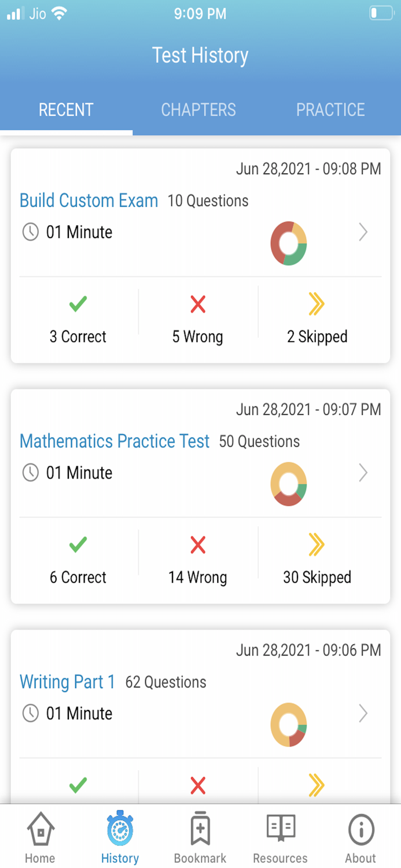The width and height of the screenshot is (401, 868).
Task: Open the Build Custom Exam link
Action: tap(89, 200)
